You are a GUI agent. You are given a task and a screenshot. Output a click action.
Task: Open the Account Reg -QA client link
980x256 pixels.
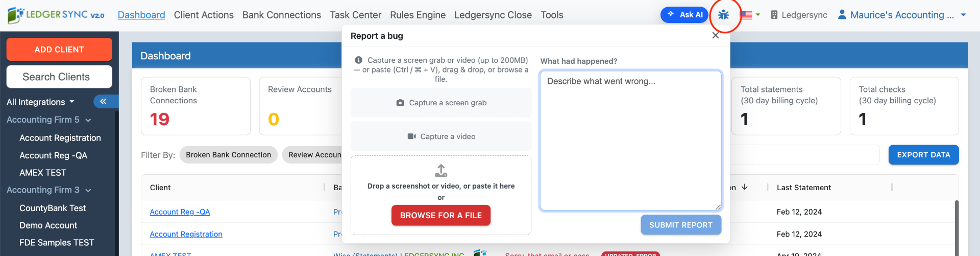(180, 212)
